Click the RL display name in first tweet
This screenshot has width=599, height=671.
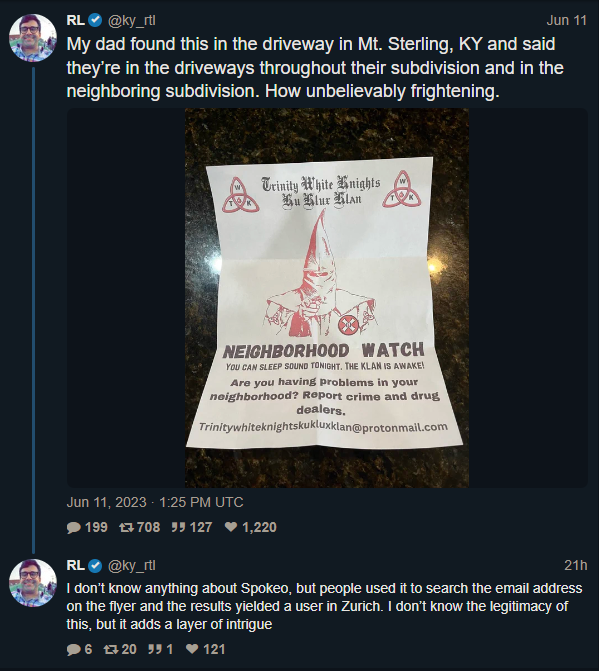pos(76,20)
